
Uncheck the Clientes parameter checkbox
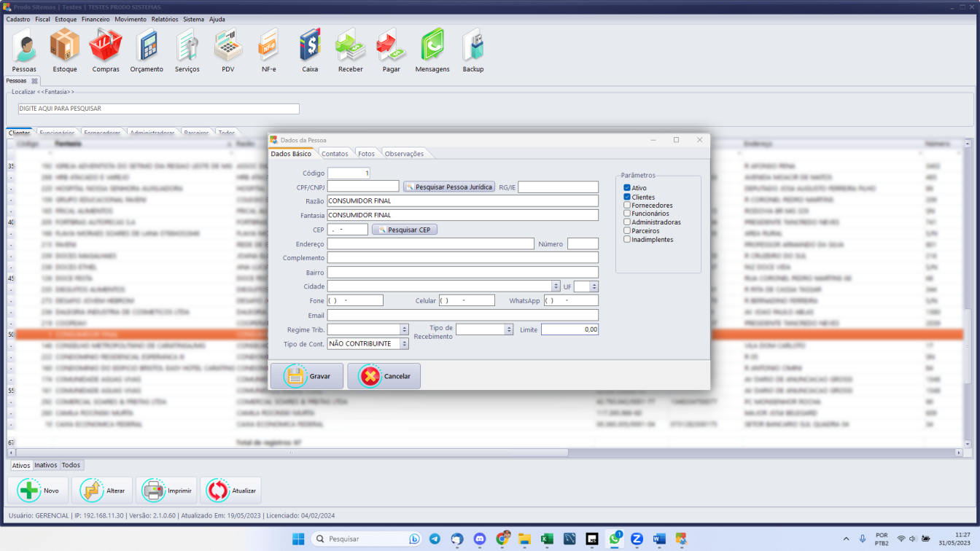click(x=626, y=196)
